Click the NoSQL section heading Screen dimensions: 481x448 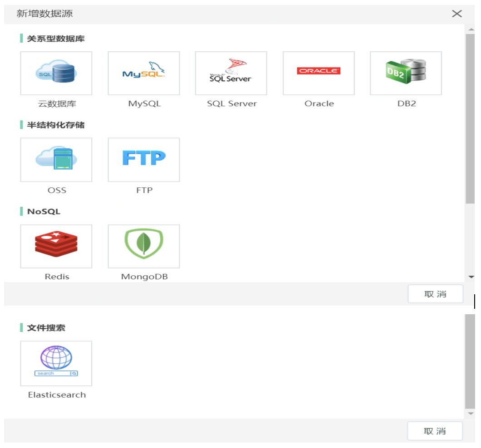pyautogui.click(x=44, y=212)
